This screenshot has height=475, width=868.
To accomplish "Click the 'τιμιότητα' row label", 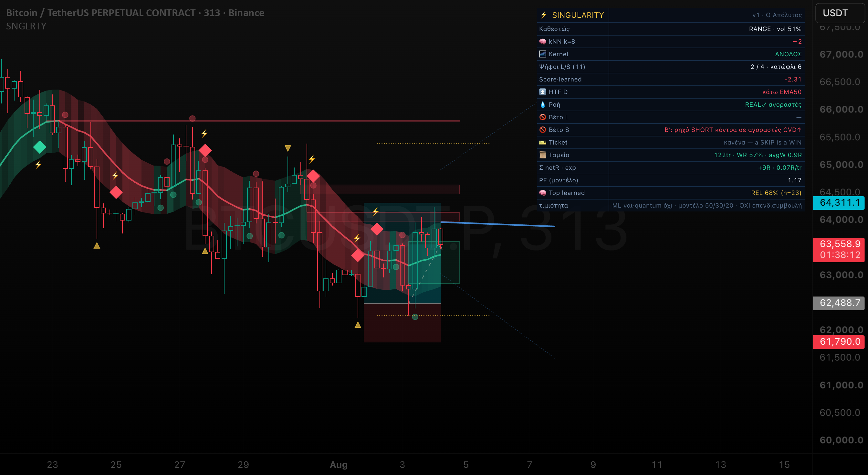I will (553, 206).
